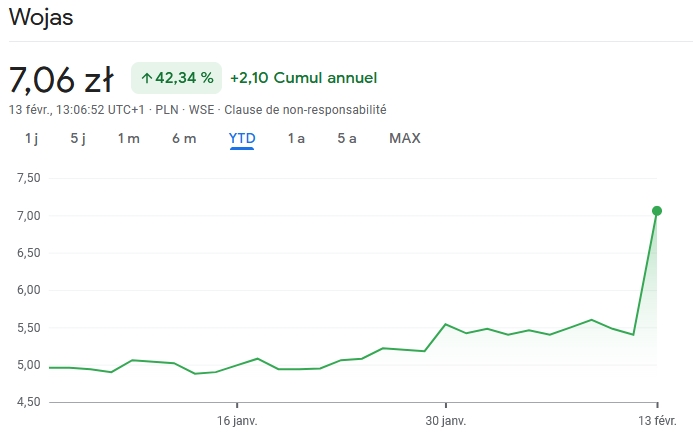Select the 1 j time range tab
The image size is (693, 435).
[x=31, y=139]
